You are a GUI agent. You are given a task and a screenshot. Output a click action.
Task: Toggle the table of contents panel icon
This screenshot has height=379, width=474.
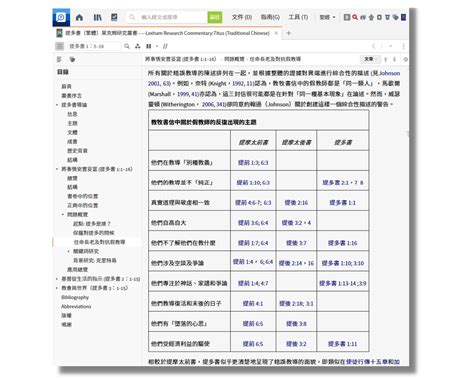[60, 46]
